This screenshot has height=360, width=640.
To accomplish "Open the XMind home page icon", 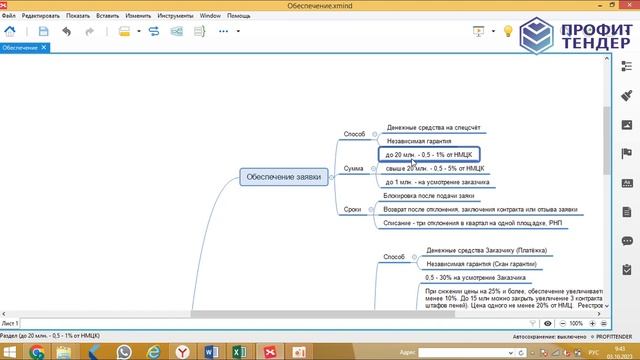I will pos(10,31).
